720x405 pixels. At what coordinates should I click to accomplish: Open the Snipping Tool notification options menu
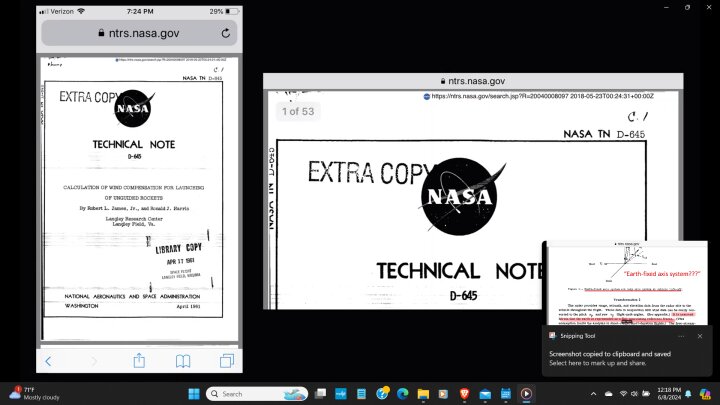tap(681, 336)
